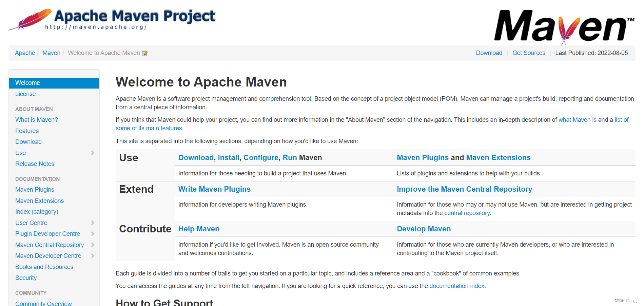This screenshot has height=306, width=644.
Task: Click the 'Extend' row label
Action: tap(136, 189)
